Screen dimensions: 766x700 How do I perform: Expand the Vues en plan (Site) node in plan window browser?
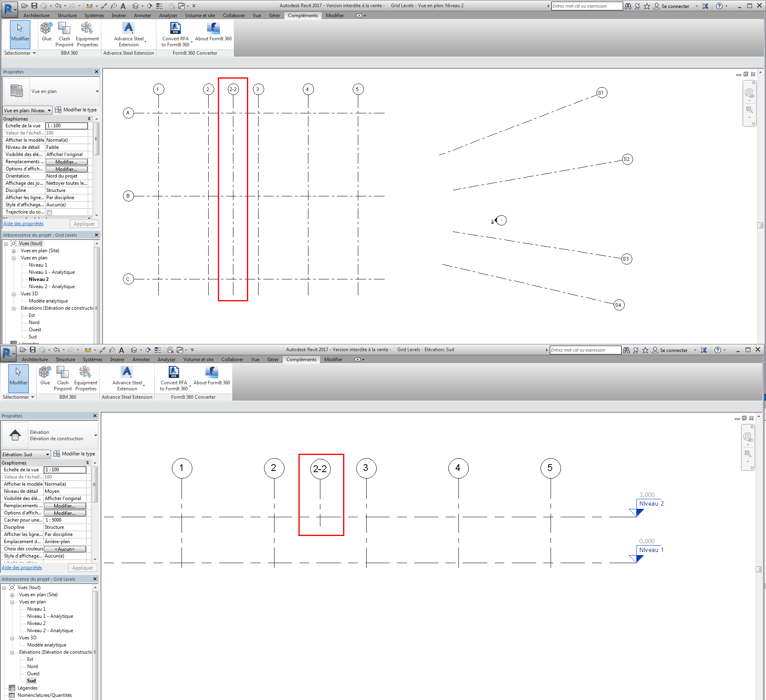pos(14,251)
